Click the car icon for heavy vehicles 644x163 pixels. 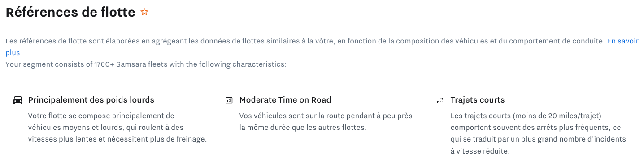pos(18,100)
